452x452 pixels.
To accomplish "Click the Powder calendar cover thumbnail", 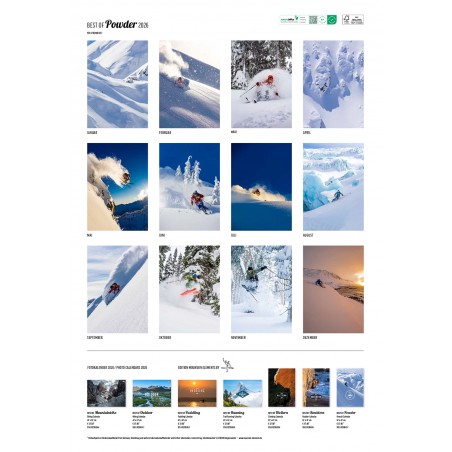I will [x=350, y=388].
